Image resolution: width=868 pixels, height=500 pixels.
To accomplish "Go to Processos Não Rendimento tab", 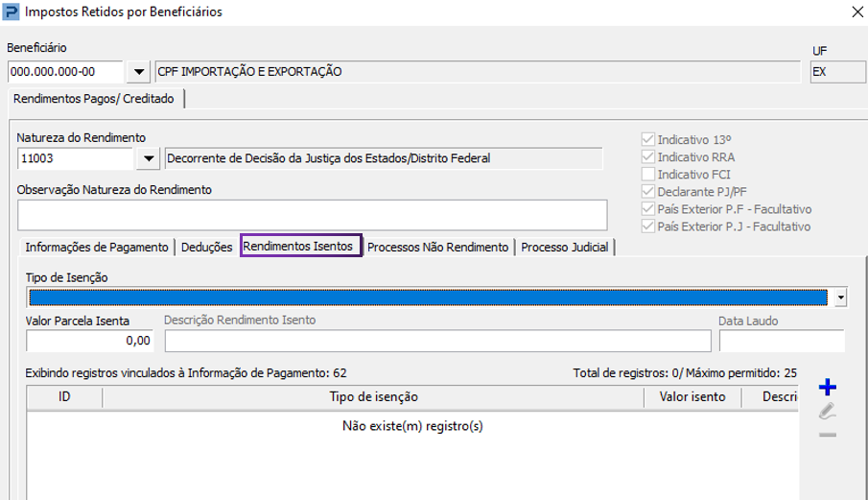I will coord(438,247).
